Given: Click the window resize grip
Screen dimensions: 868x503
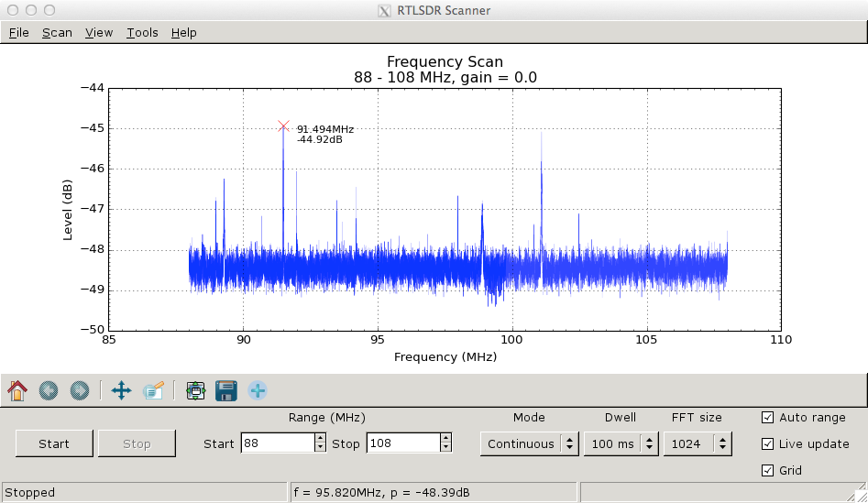Looking at the screenshot, I should click(x=860, y=494).
